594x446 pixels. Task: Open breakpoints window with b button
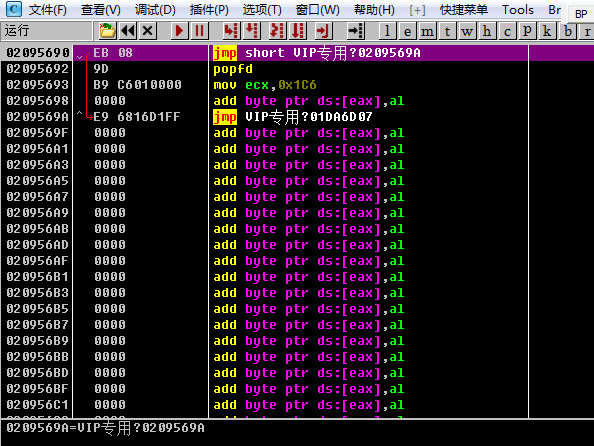point(567,31)
